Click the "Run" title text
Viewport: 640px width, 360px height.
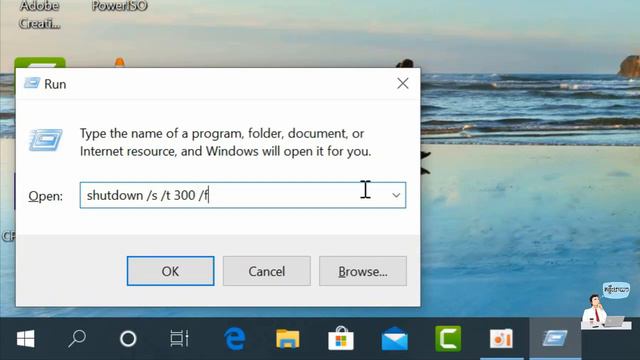pyautogui.click(x=55, y=84)
